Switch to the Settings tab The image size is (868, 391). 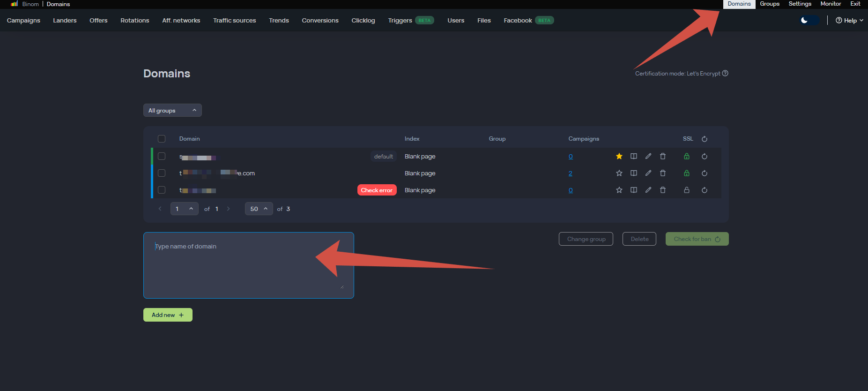[x=800, y=4]
